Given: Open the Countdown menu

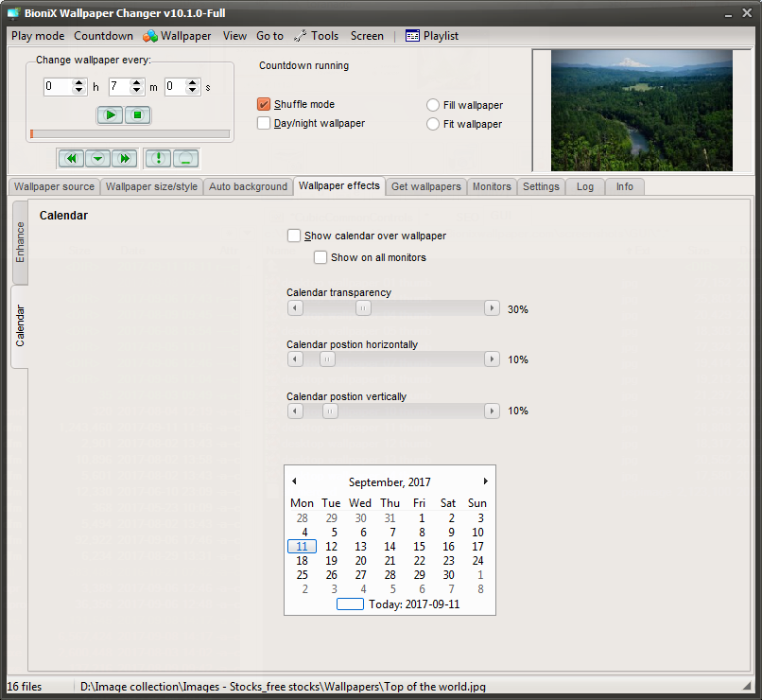Looking at the screenshot, I should (103, 36).
